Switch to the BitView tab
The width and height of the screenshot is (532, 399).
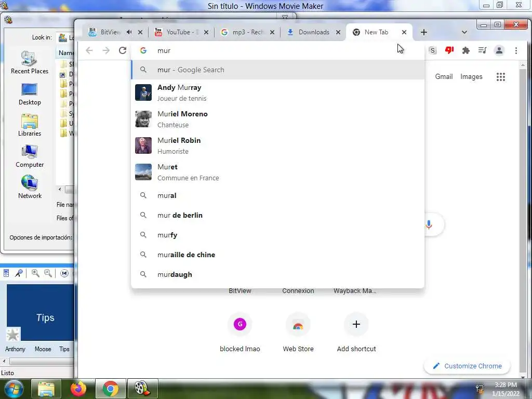click(x=110, y=32)
